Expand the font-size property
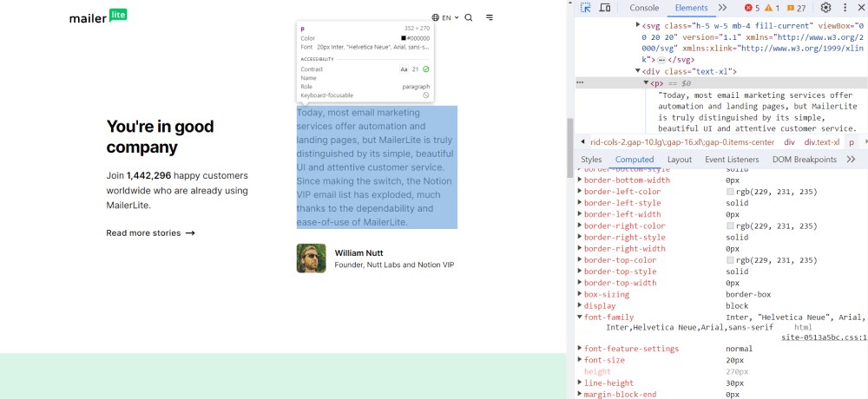Screen dimensions: 868x399 pyautogui.click(x=580, y=360)
